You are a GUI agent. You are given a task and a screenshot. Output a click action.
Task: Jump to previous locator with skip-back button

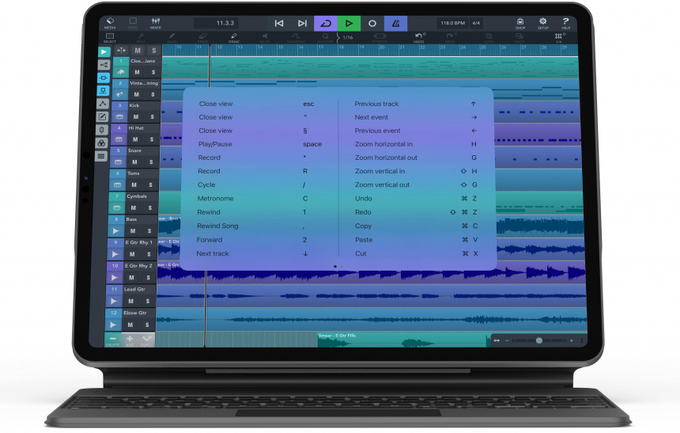(x=279, y=23)
